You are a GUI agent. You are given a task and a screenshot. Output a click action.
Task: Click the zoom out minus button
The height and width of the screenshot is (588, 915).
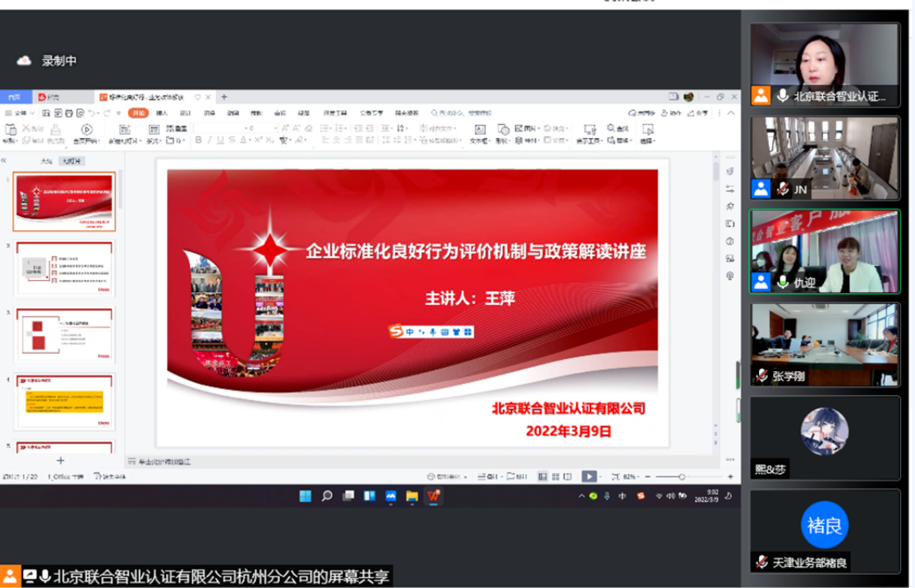(x=648, y=476)
